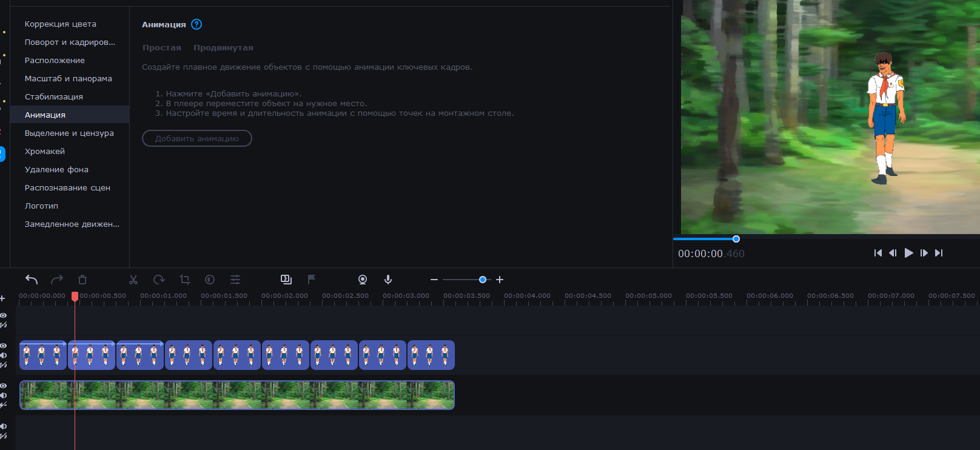980x450 pixels.
Task: Open color adjustments half-circle icon
Action: point(210,280)
